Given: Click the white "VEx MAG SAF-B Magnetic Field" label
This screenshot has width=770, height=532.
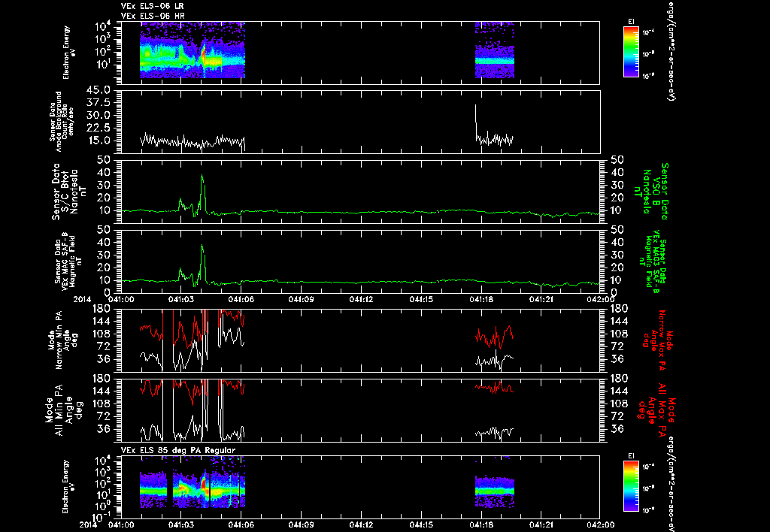Looking at the screenshot, I should click(68, 261).
